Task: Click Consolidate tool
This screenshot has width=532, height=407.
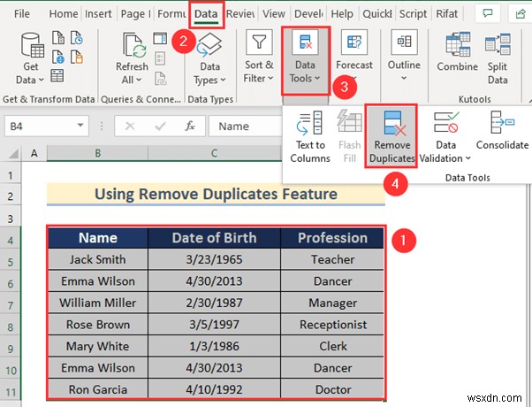Action: coord(502,131)
